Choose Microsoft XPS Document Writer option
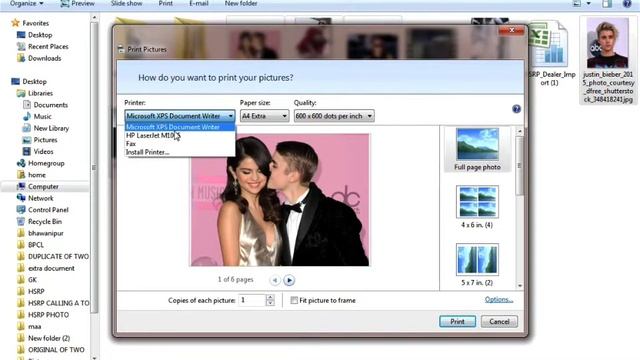 (180, 127)
